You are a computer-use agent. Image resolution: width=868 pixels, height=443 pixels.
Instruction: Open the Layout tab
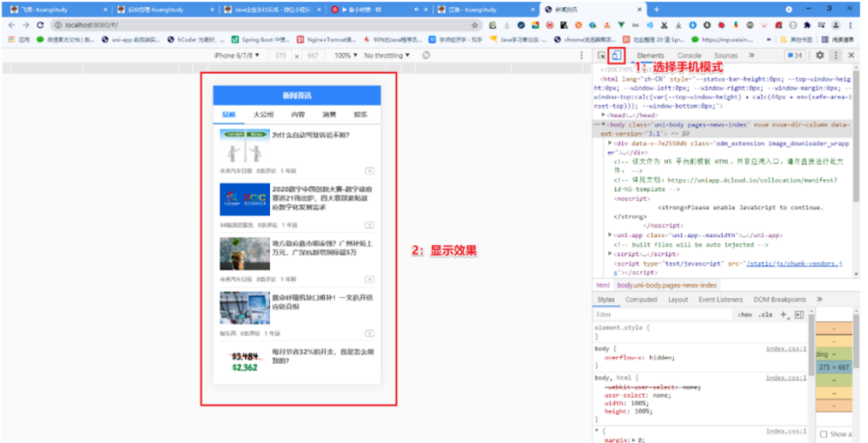pos(677,300)
